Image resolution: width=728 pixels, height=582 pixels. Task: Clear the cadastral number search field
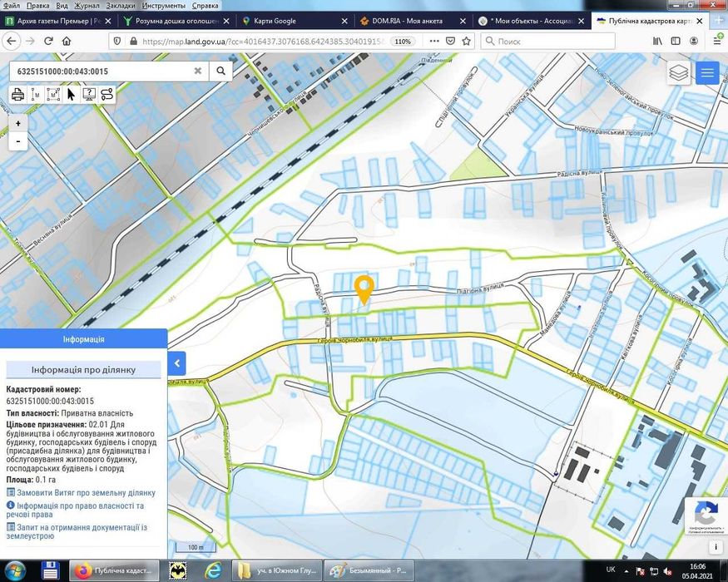pyautogui.click(x=198, y=71)
